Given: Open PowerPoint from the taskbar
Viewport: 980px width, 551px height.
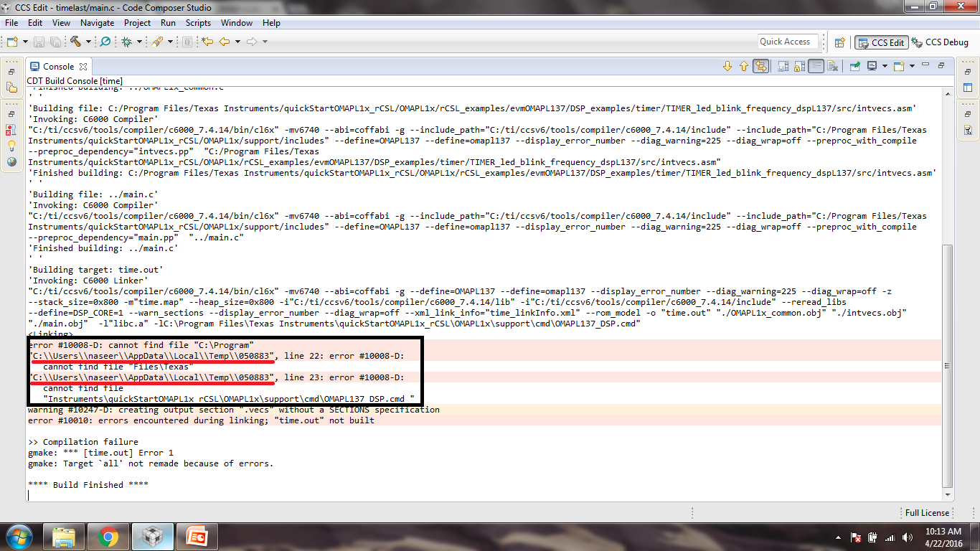Looking at the screenshot, I should coord(198,537).
